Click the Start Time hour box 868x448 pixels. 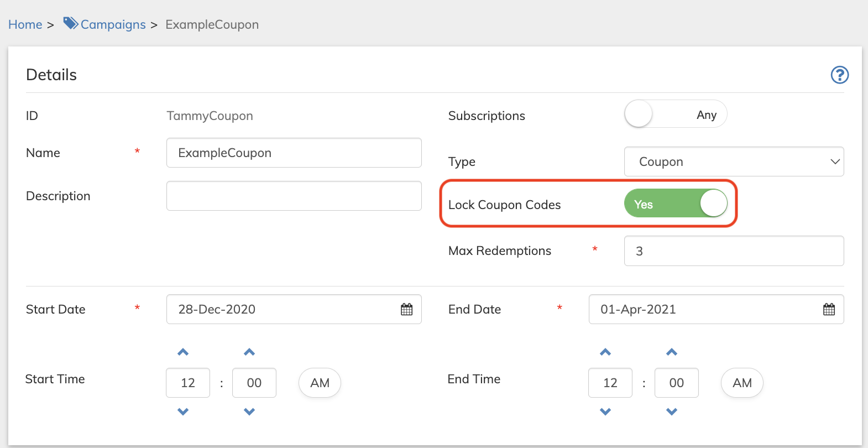pyautogui.click(x=188, y=383)
